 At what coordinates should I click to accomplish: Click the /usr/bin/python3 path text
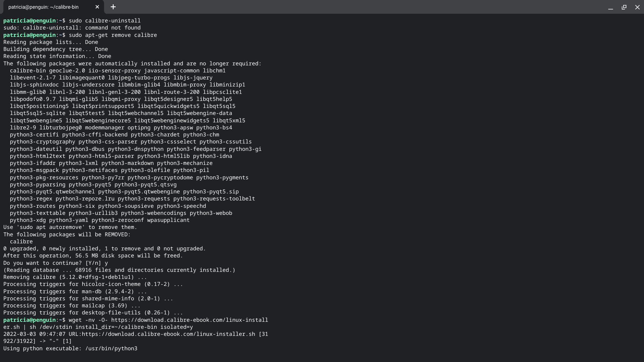pyautogui.click(x=111, y=349)
